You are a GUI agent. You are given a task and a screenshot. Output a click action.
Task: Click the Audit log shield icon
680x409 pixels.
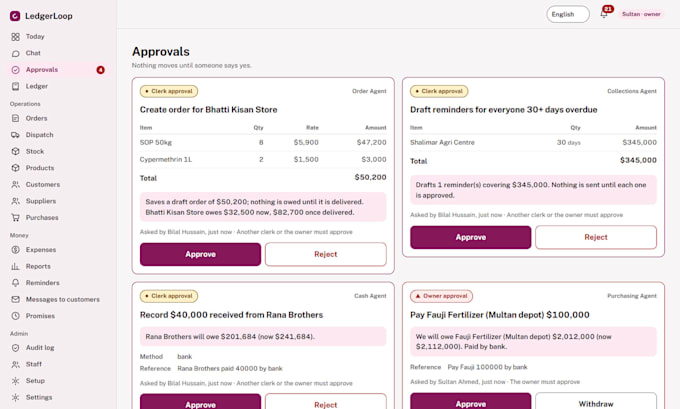coord(15,348)
